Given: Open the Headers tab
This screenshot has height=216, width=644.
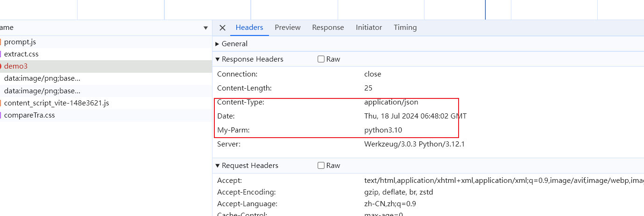Looking at the screenshot, I should (x=249, y=28).
